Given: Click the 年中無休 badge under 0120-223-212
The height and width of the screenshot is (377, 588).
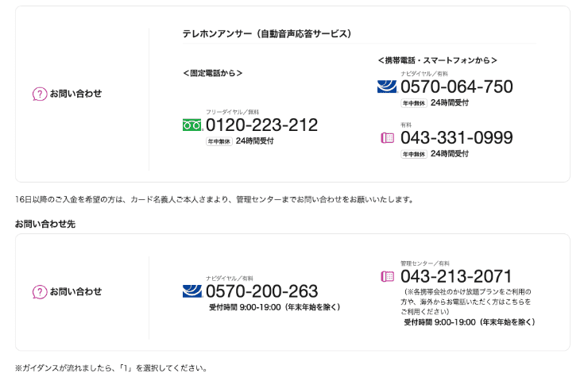Looking at the screenshot, I should coord(219,141).
